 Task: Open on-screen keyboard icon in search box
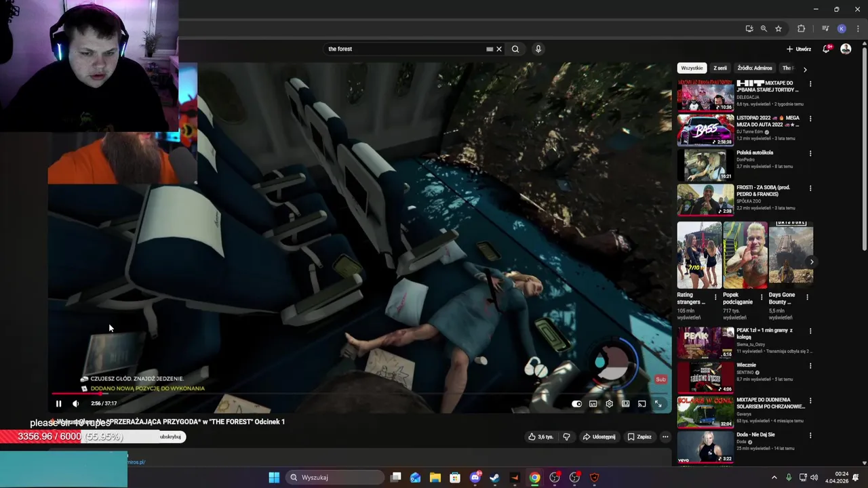(x=490, y=49)
